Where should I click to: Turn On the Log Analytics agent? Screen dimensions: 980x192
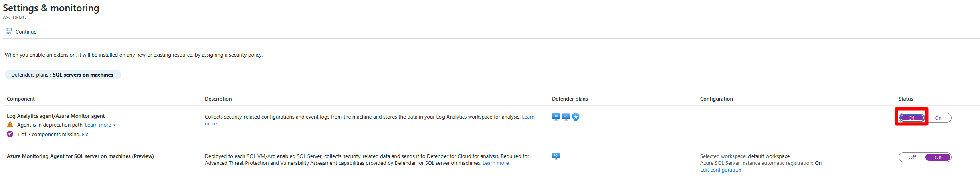(938, 118)
